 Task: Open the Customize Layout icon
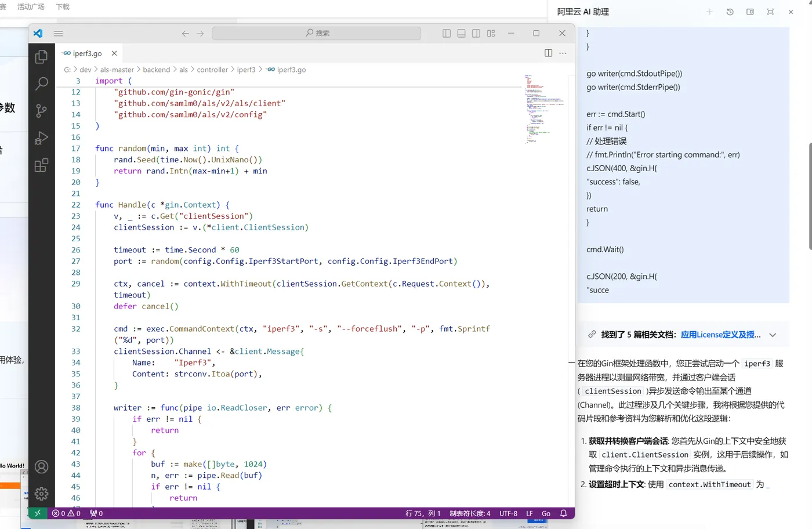(x=491, y=34)
